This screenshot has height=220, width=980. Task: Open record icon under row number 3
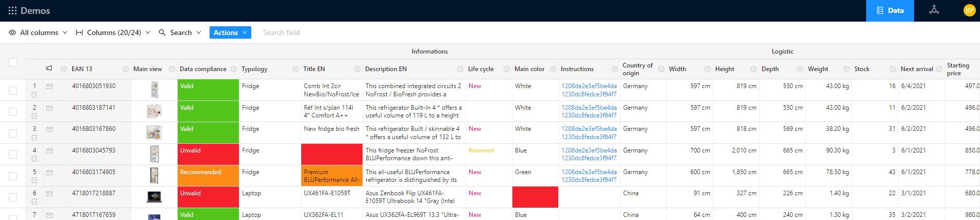pyautogui.click(x=35, y=138)
